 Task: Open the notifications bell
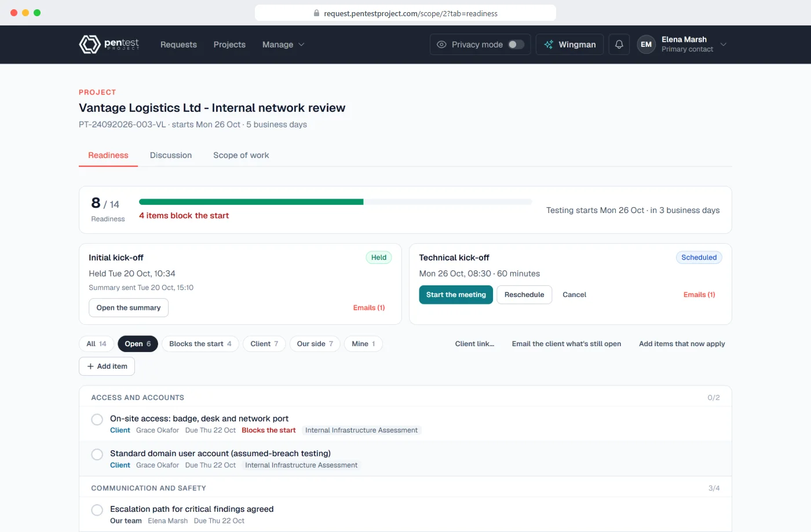pos(619,45)
